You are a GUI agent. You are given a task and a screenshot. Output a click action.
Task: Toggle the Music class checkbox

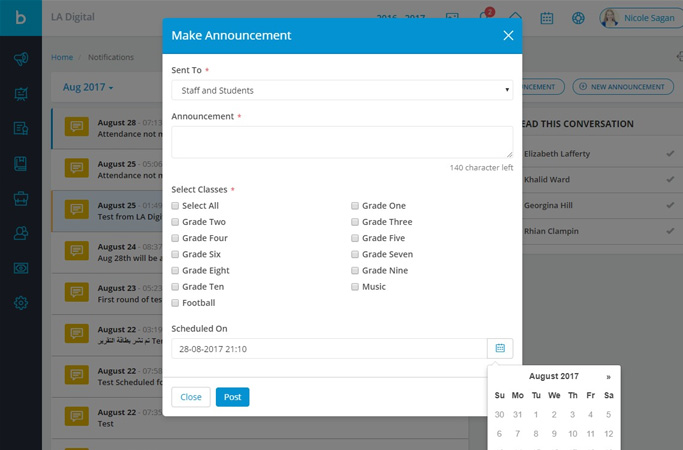(355, 287)
